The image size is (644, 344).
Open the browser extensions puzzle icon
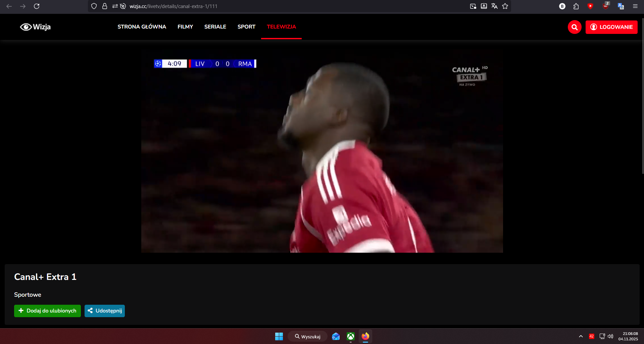(x=576, y=6)
